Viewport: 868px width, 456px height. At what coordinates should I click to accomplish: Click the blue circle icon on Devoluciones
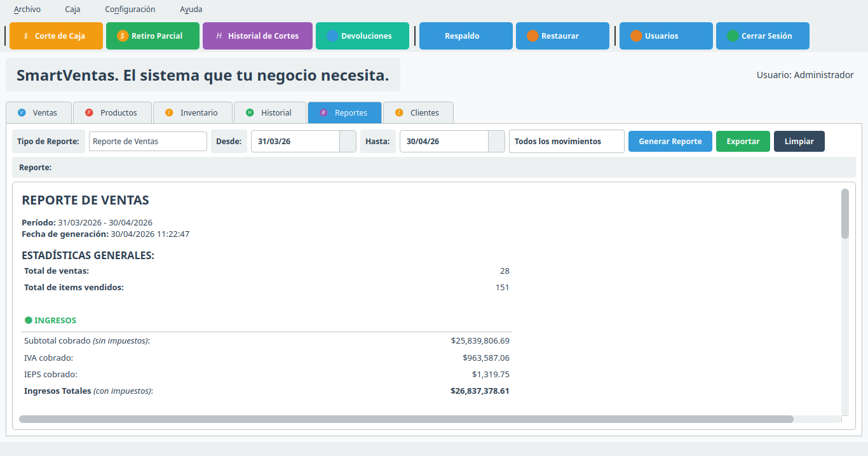coord(332,36)
